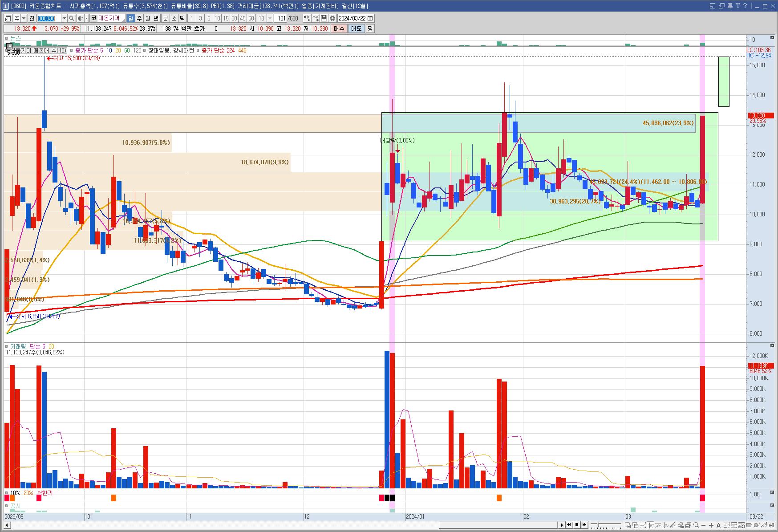Click the trend line draw icon at bottom
The image size is (778, 532).
[x=673, y=525]
